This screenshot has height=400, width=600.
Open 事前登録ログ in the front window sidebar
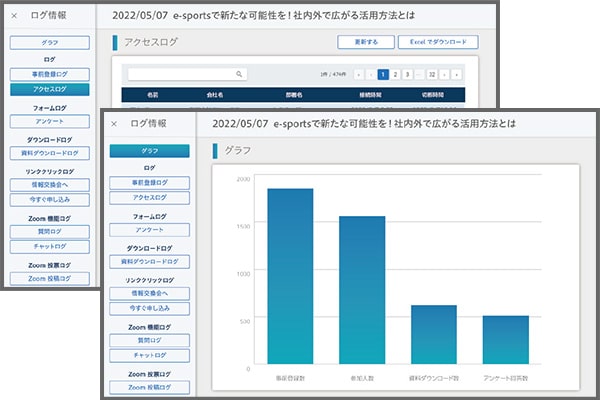click(149, 182)
